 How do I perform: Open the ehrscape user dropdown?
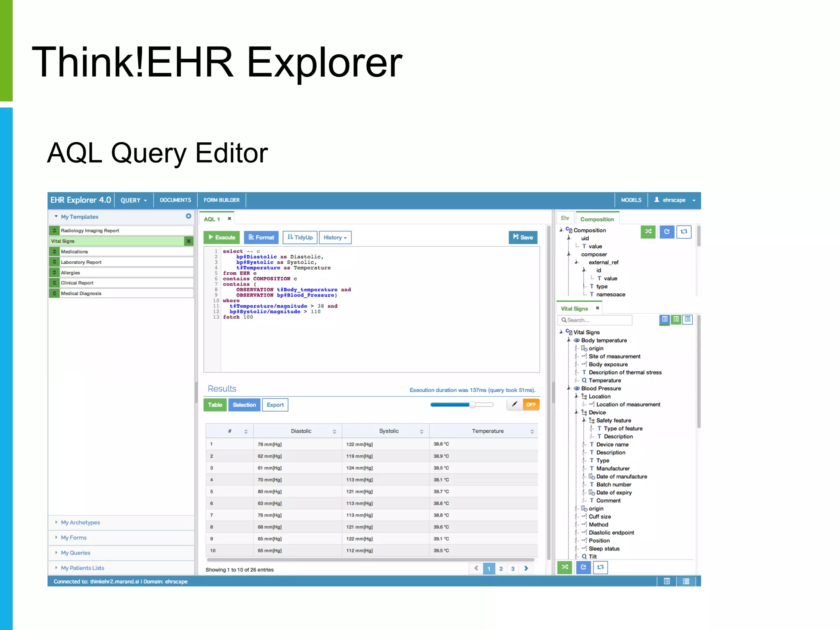[x=675, y=200]
